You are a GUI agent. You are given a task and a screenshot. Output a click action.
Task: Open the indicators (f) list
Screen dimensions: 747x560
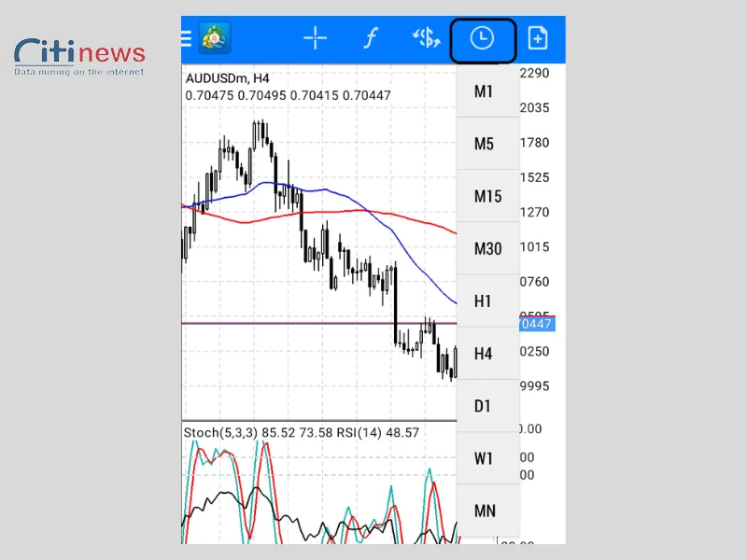(x=371, y=38)
